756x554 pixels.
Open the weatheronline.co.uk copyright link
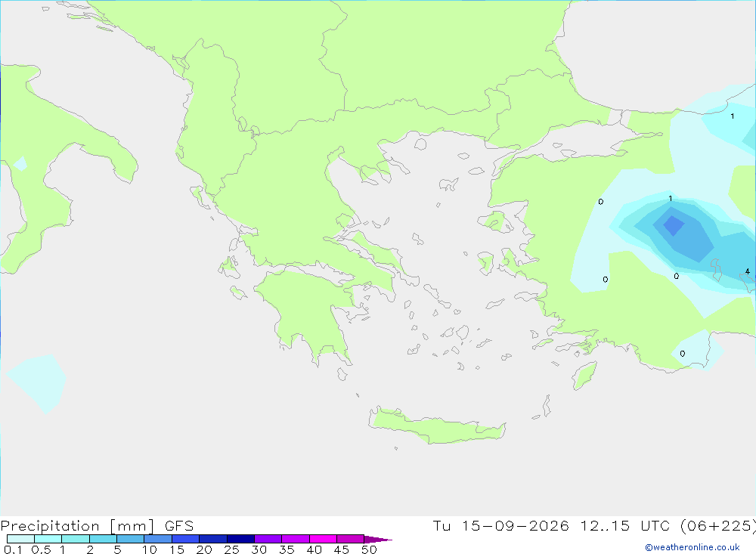(692, 547)
